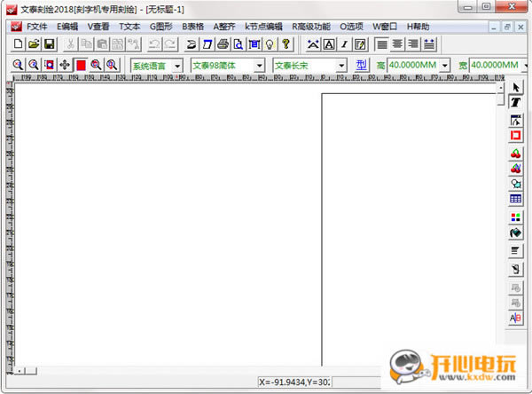Click the yellow question mark help icon

286,44
